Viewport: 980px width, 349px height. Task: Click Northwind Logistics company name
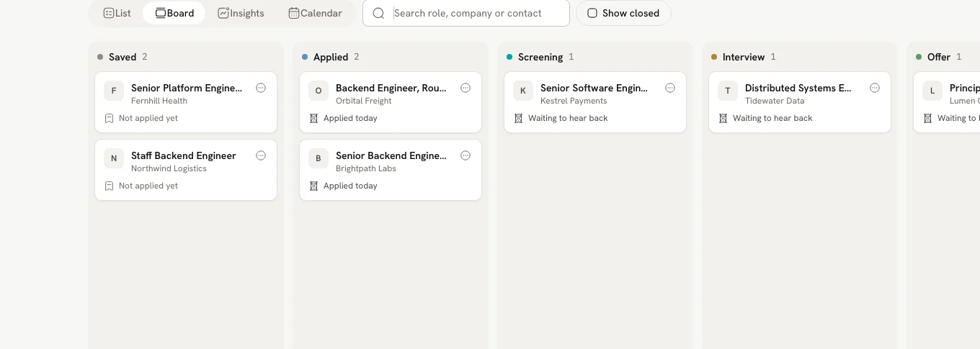click(169, 168)
